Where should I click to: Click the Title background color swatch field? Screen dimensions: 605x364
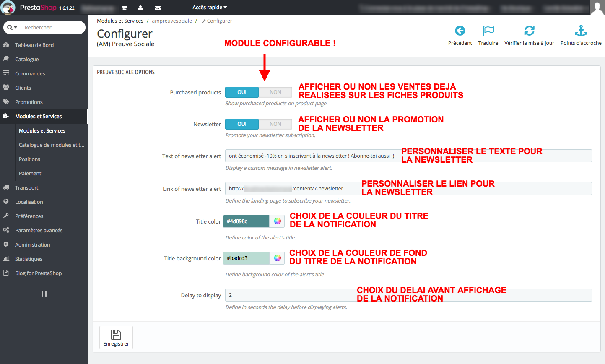point(247,258)
